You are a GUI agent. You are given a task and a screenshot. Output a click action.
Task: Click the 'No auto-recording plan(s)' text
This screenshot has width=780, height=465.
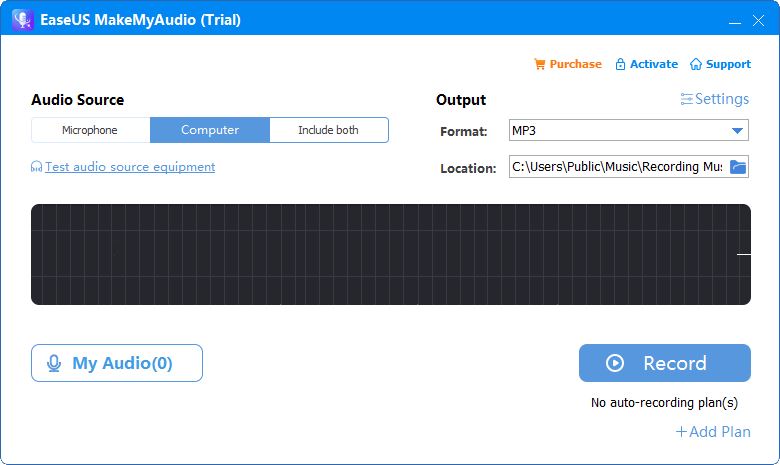point(664,402)
